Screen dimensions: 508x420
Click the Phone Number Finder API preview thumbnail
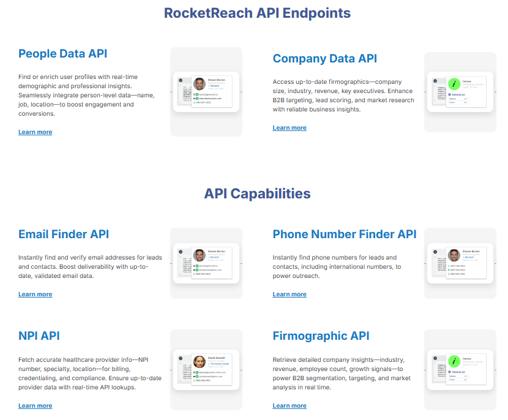click(460, 263)
